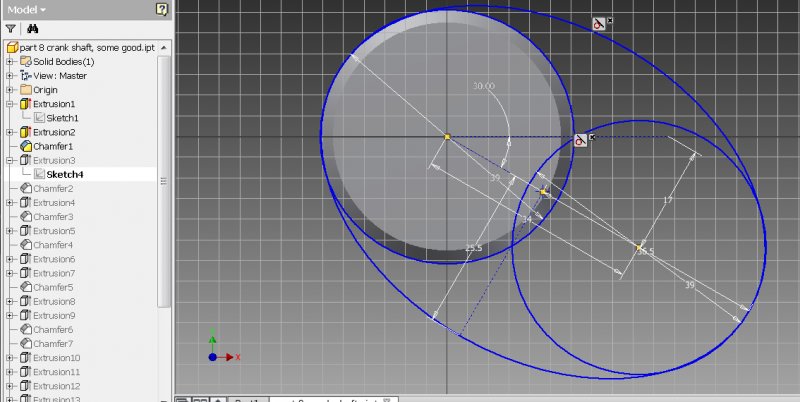Select the 25.5 dimension value
Viewport: 800px width, 402px height.
click(x=473, y=248)
